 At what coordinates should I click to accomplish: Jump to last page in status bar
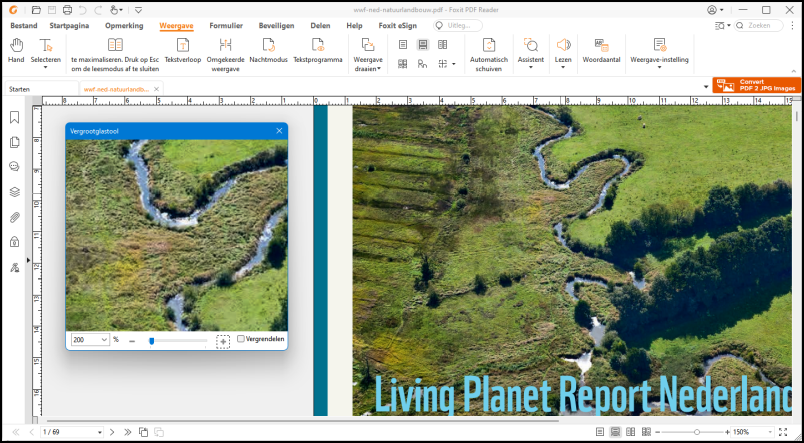click(127, 432)
